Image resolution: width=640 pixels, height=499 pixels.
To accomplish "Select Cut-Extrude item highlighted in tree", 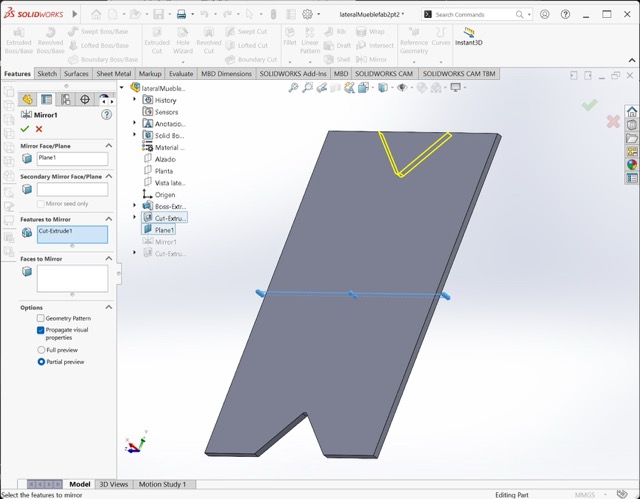I will point(164,218).
